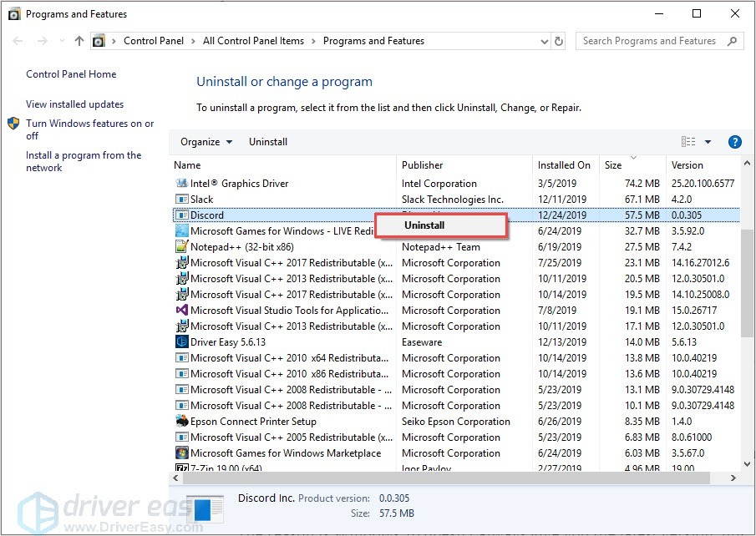Screen dimensions: 756x536
Task: Sort by the Publisher column header
Action: pos(464,164)
